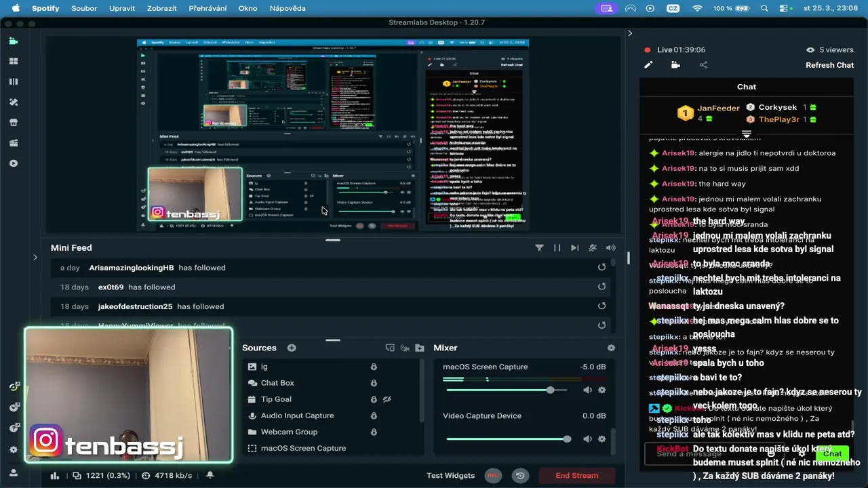Viewport: 868px width, 488px height.
Task: Open macOS Spotlight search in menu bar
Action: [x=764, y=8]
